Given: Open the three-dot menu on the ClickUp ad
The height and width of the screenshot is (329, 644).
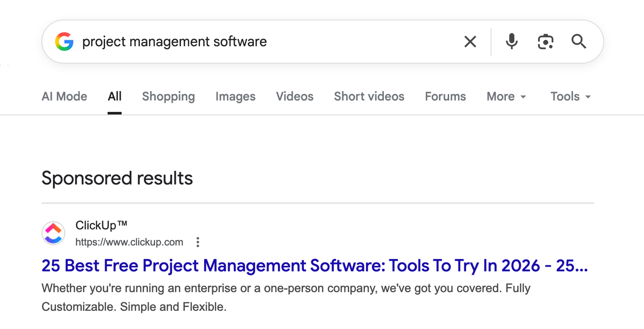Looking at the screenshot, I should pos(197,242).
